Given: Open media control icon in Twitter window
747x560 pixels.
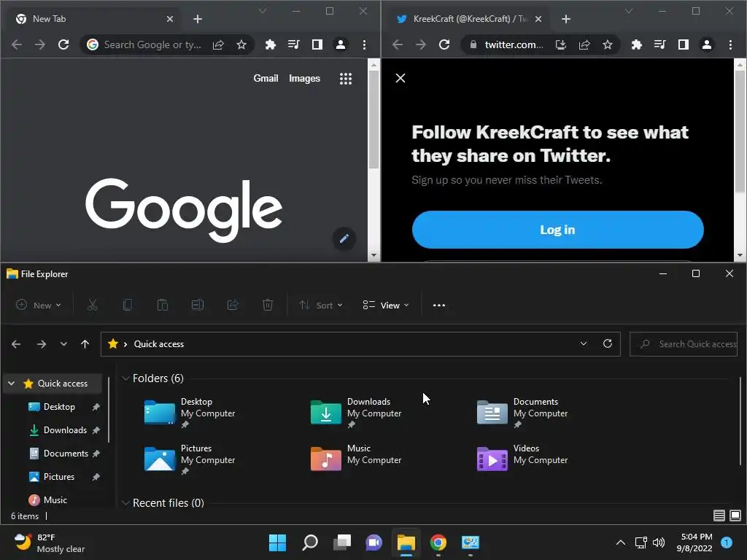Looking at the screenshot, I should pos(659,44).
